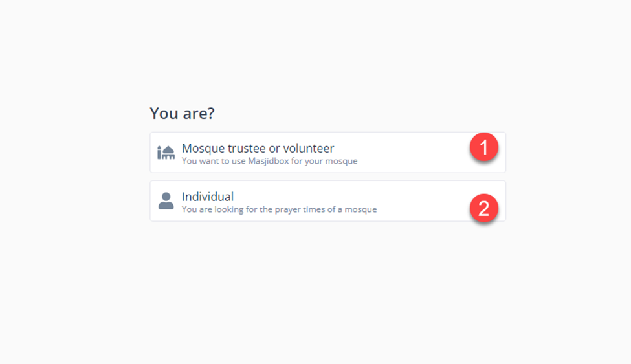Click "for your mosque" in the first subtitle
631x364 pixels.
click(325, 161)
